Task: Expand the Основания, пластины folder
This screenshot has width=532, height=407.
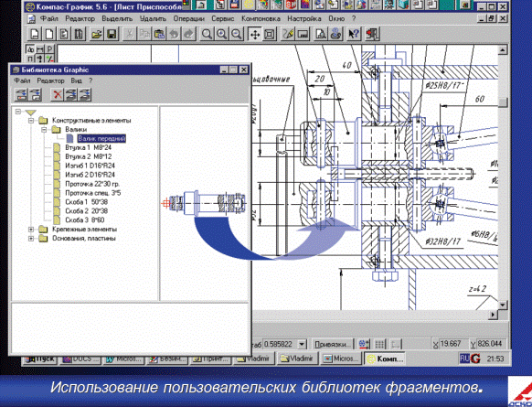Action: tap(31, 239)
